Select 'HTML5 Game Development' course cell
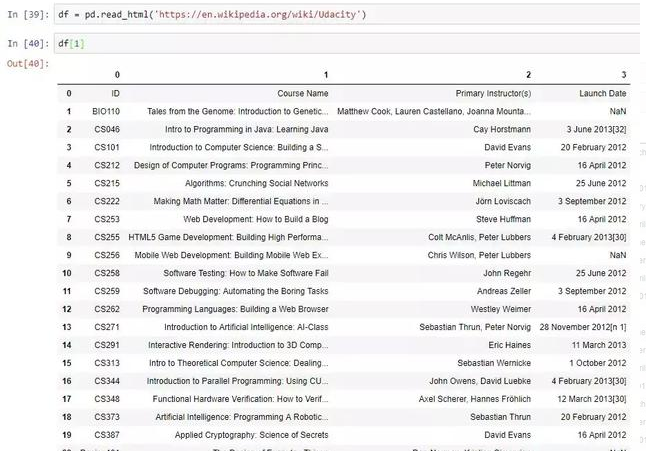The image size is (646, 451). [x=228, y=237]
